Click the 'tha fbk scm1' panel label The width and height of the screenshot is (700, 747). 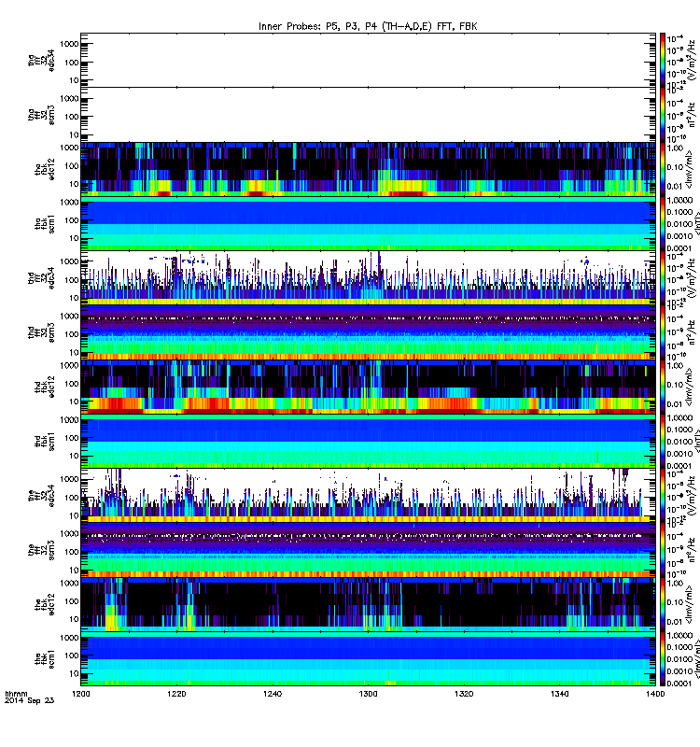[x=45, y=224]
